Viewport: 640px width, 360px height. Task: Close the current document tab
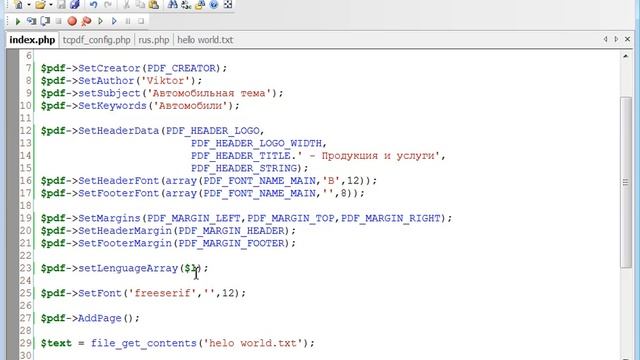(x=627, y=39)
